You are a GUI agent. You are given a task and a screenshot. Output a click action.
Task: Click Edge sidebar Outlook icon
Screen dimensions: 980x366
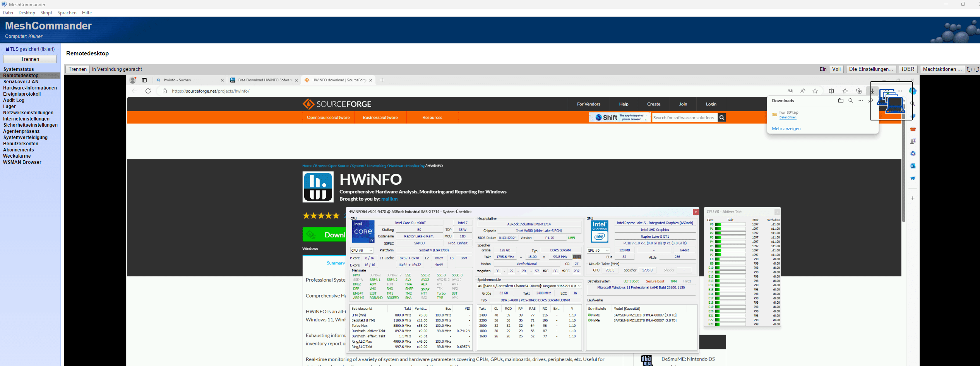click(913, 166)
